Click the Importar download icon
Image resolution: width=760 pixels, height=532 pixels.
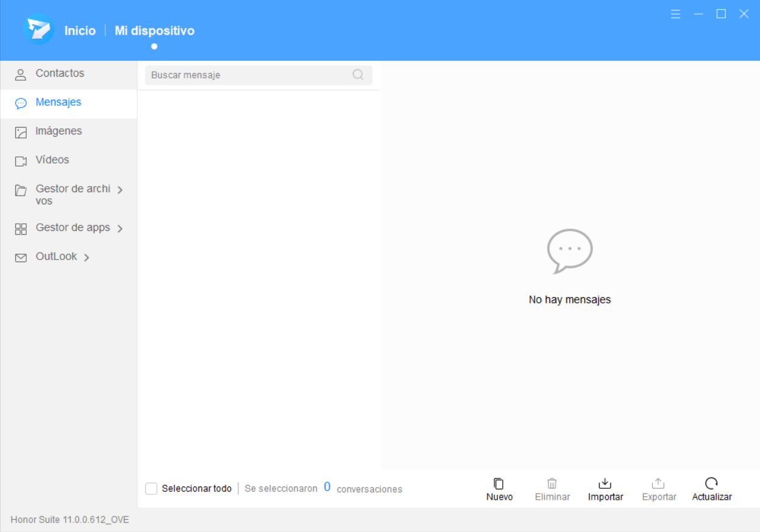click(x=605, y=484)
